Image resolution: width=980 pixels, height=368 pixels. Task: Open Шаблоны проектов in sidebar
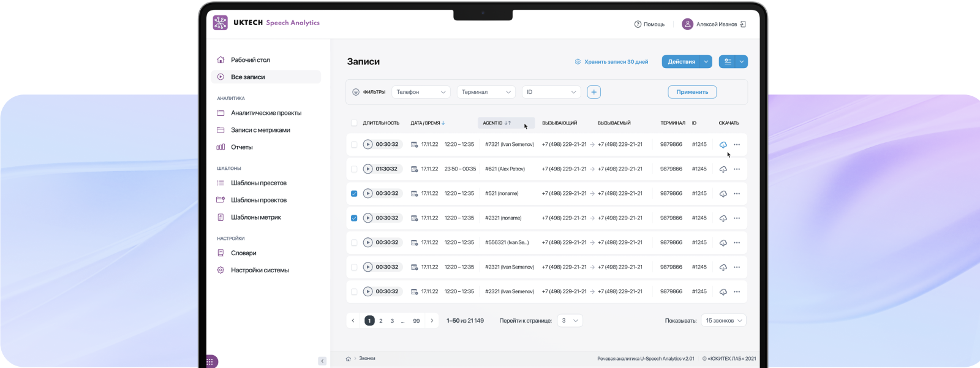point(266,200)
